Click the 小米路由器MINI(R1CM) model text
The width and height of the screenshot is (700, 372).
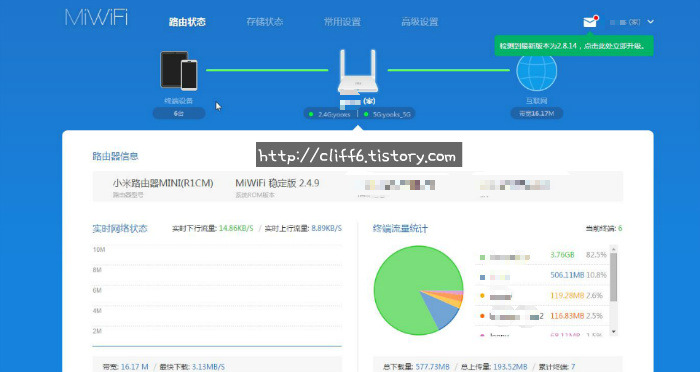[x=163, y=183]
